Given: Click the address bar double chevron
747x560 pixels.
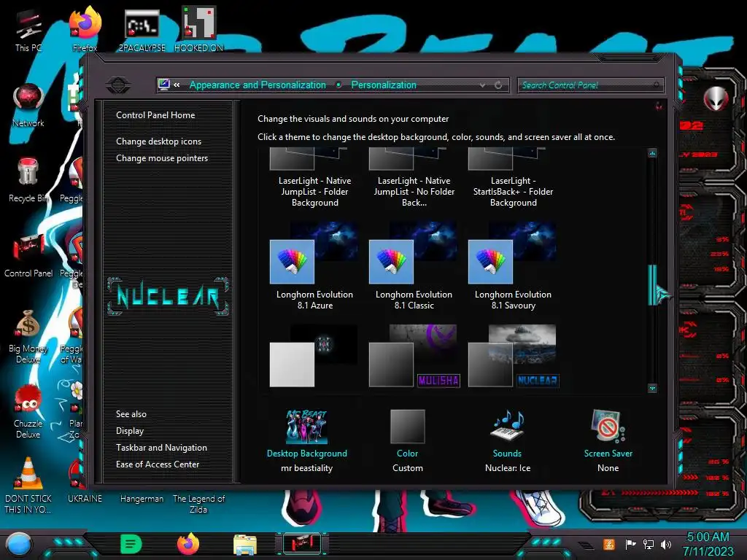Looking at the screenshot, I should point(177,85).
